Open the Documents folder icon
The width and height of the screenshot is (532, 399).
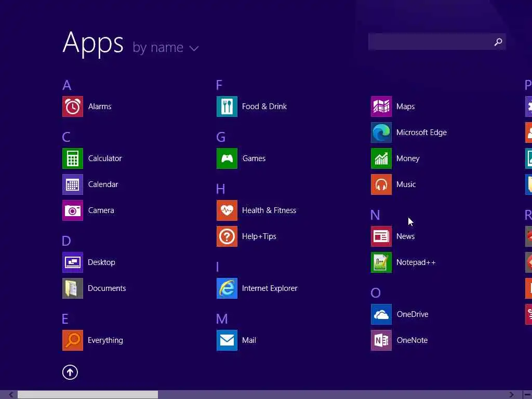point(73,288)
